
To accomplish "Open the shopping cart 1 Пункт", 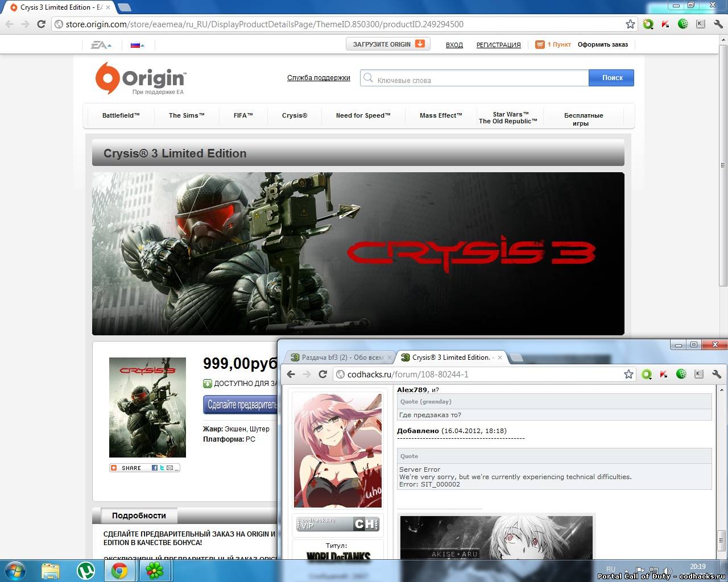I will tap(553, 44).
